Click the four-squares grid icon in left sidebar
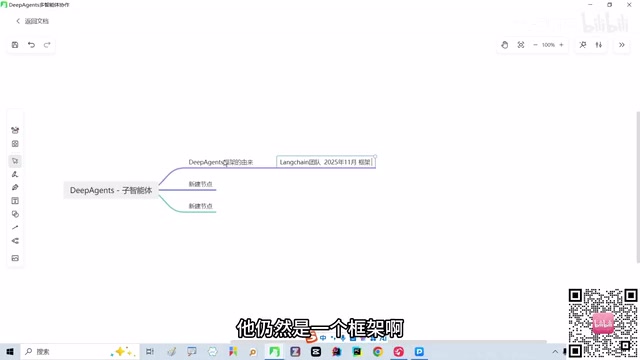 pyautogui.click(x=15, y=144)
